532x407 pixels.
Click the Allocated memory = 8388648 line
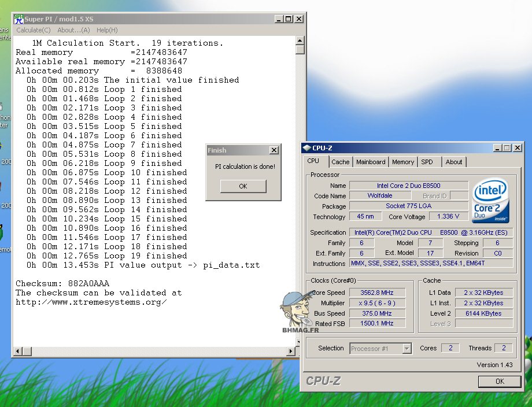[x=99, y=71]
